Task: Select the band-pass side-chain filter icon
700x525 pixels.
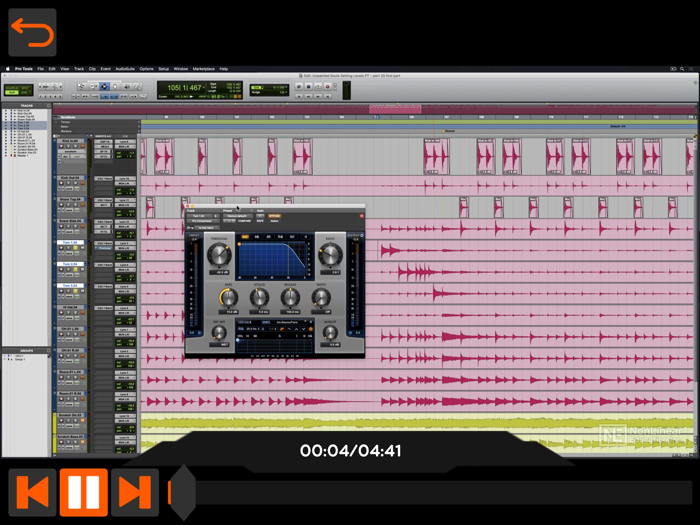Action: [x=296, y=329]
